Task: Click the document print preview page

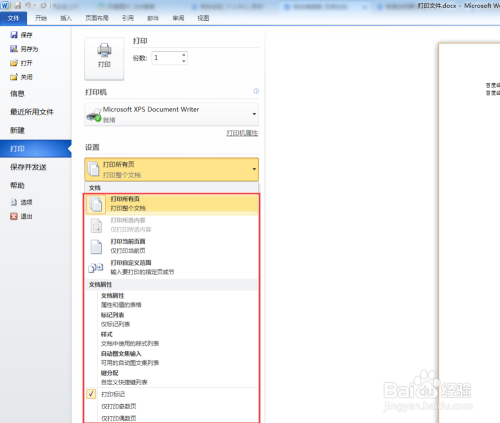Action: tap(469, 233)
